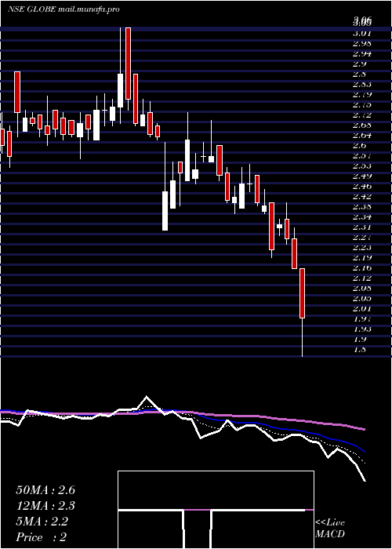The width and height of the screenshot is (392, 549).
Task: Click the 1.8 price axis label
Action: pos(360,350)
